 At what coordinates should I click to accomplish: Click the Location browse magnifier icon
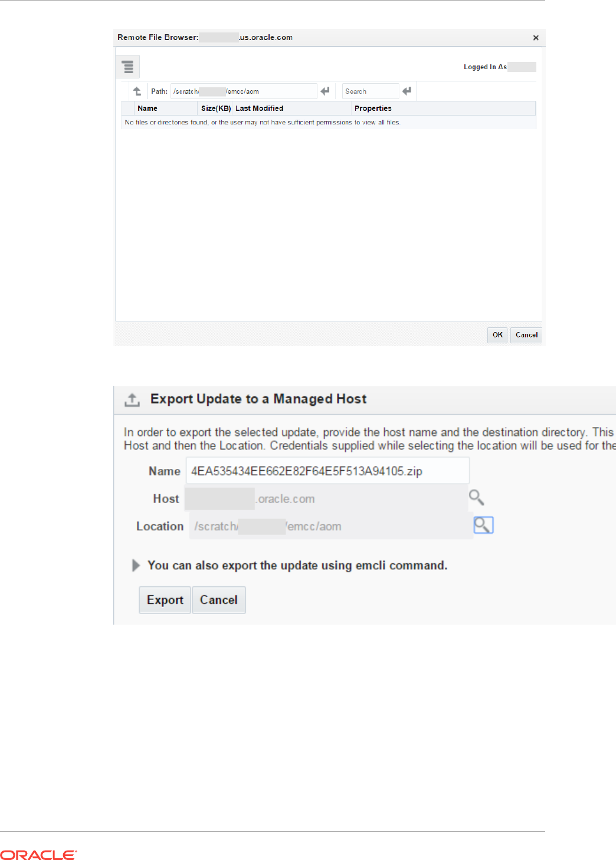point(483,525)
